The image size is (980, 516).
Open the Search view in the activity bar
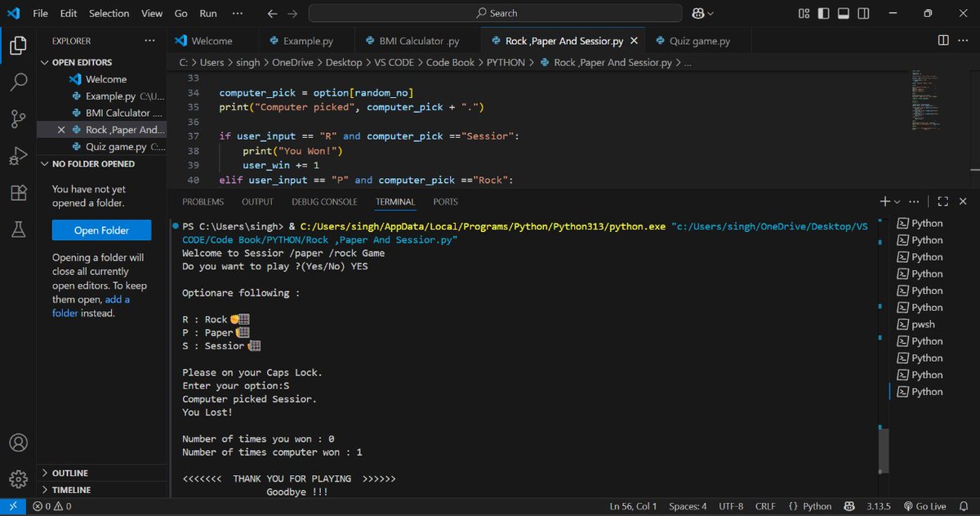(18, 82)
